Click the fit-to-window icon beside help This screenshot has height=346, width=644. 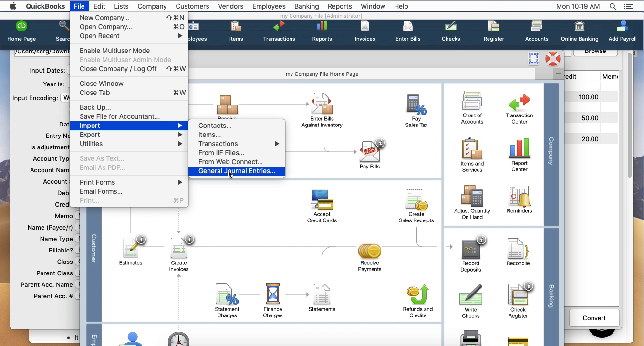tap(533, 59)
